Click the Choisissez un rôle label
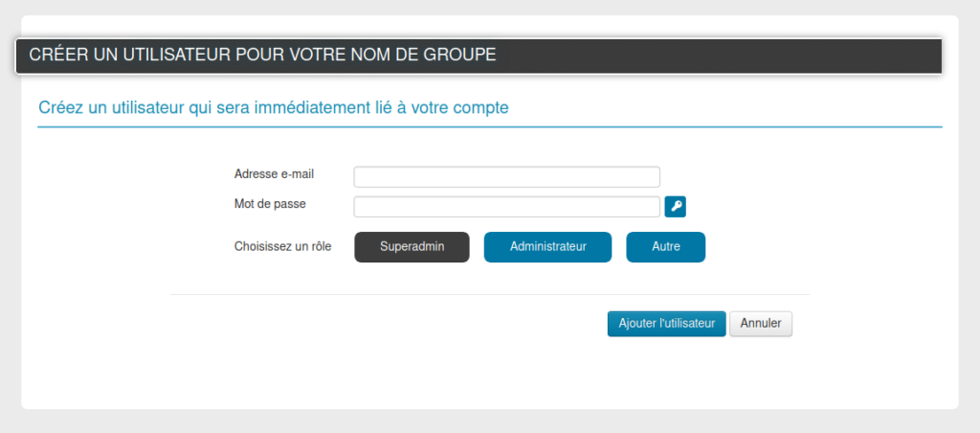The image size is (980, 433). [x=282, y=246]
